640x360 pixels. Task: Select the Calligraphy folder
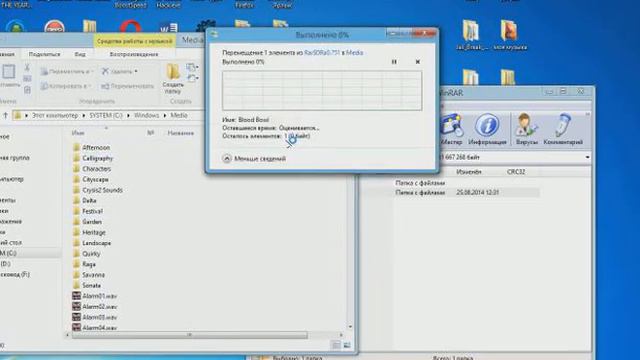tap(93, 158)
